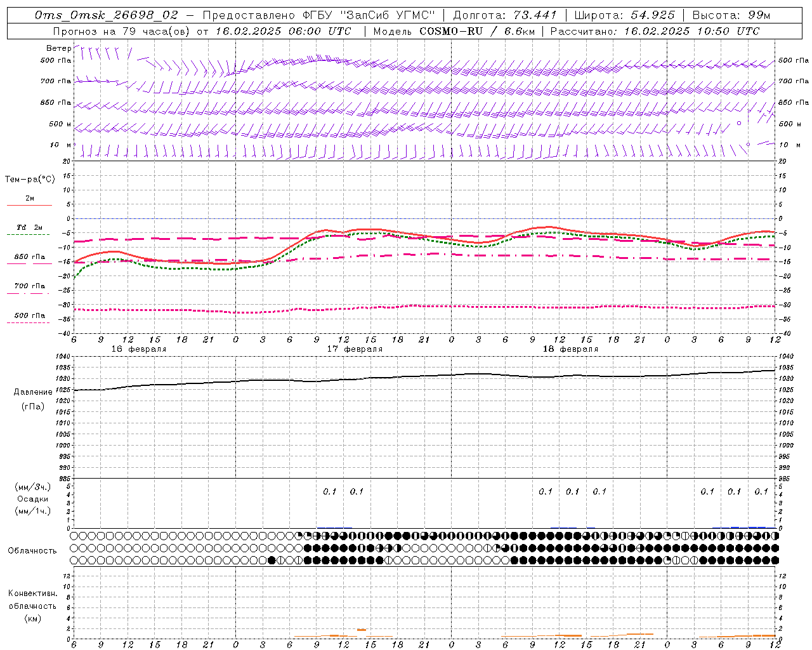Image resolution: width=812 pixels, height=650 pixels.
Task: Click the "Ветер" wind panel label
Action: click(59, 48)
